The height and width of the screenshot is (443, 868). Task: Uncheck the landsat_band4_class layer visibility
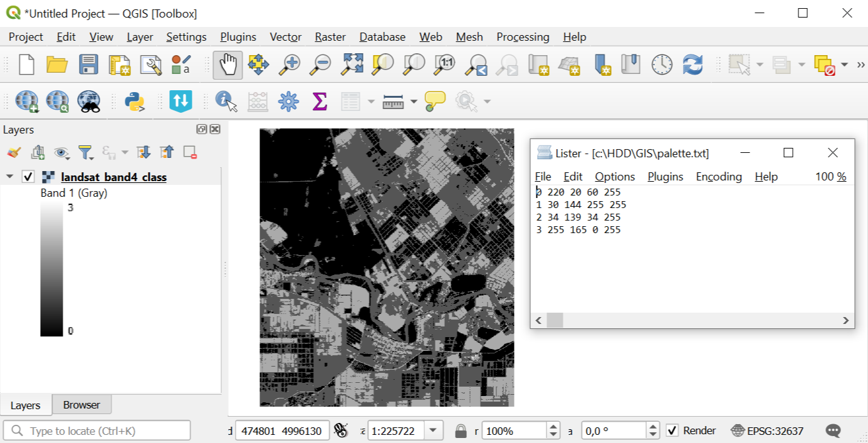[28, 177]
